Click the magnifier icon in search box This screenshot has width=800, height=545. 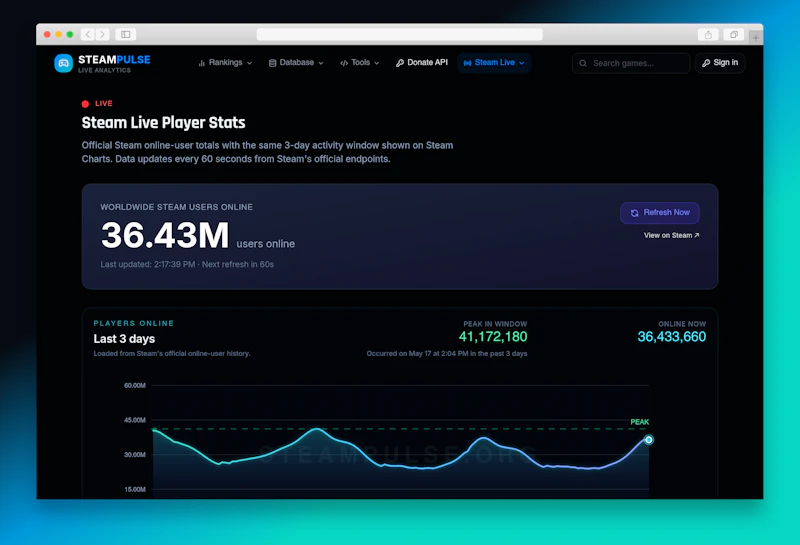click(x=583, y=63)
